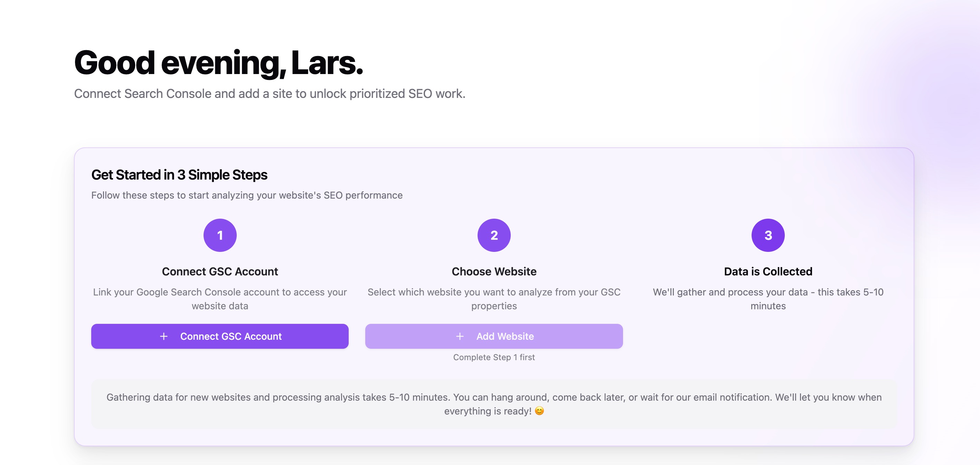This screenshot has height=465, width=980.
Task: Click the description under Data is Collected
Action: (x=768, y=299)
